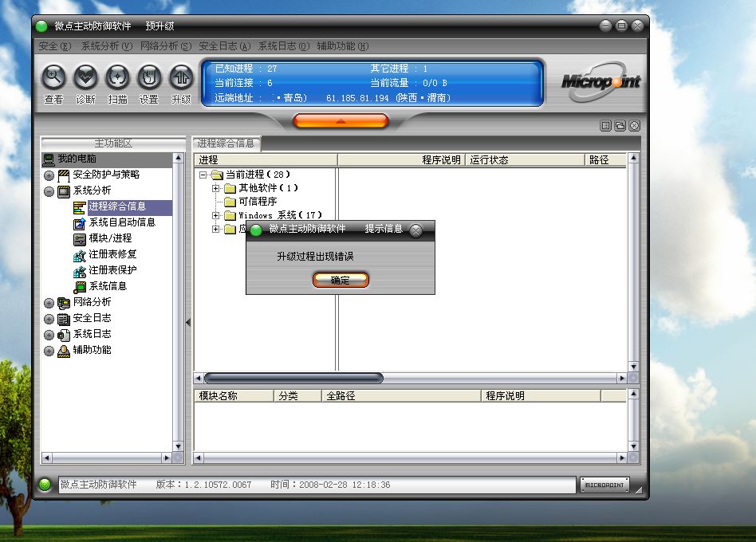Click the green status orb in status bar
This screenshot has height=542, width=756.
(x=45, y=485)
